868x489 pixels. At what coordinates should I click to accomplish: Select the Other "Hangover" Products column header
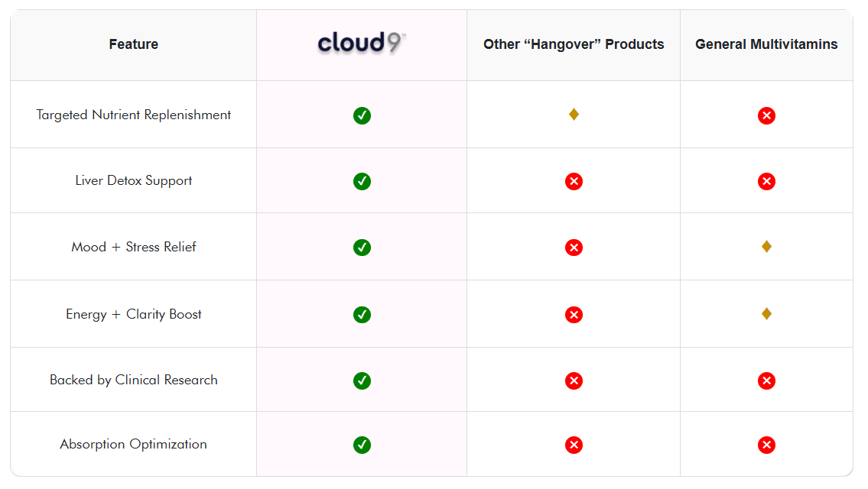[x=574, y=44]
